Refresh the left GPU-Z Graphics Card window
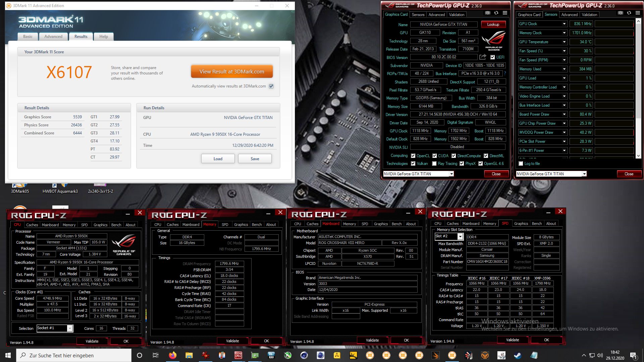Viewport: 644px width, 362px height. click(x=496, y=13)
